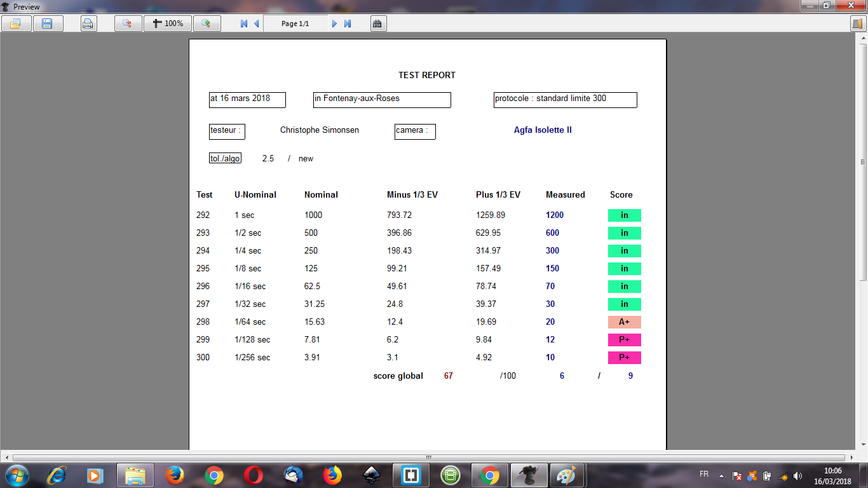The width and height of the screenshot is (868, 488).
Task: Print the test report
Action: (x=88, y=24)
